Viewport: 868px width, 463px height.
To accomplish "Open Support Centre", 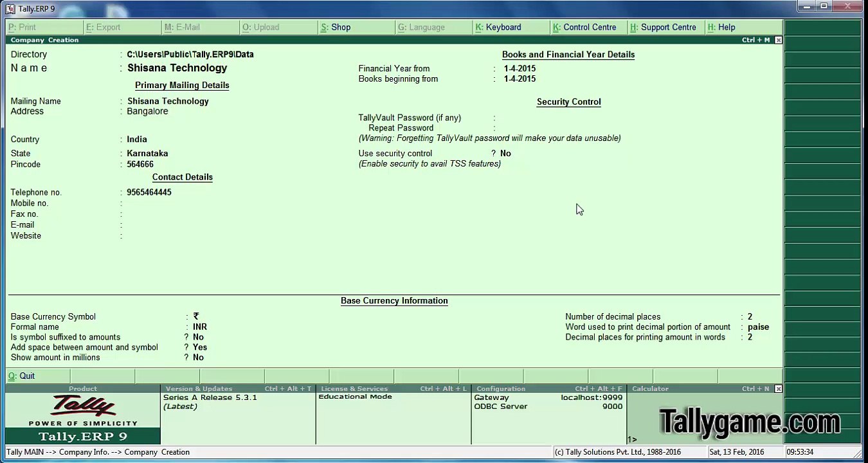I will click(667, 27).
